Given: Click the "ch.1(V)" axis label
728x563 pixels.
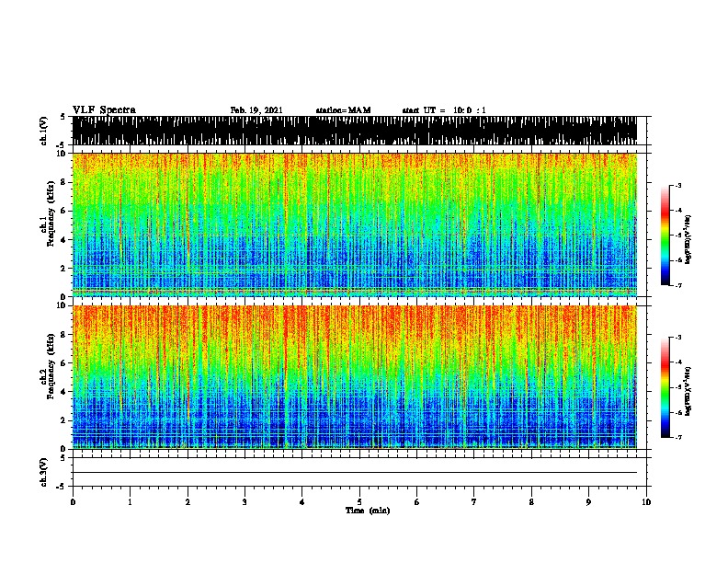Looking at the screenshot, I should (44, 131).
